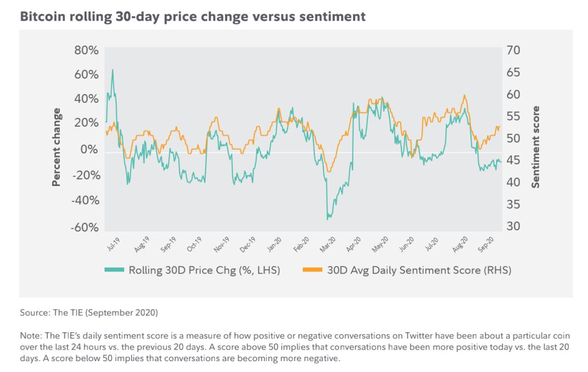588x372 pixels.
Task: Click the 0% tick on left axis
Action: [x=89, y=149]
